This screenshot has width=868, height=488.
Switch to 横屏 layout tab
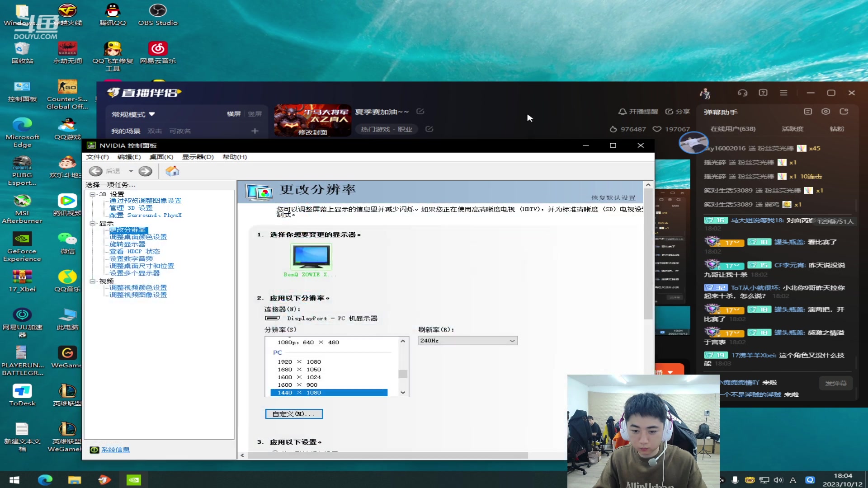(x=233, y=114)
